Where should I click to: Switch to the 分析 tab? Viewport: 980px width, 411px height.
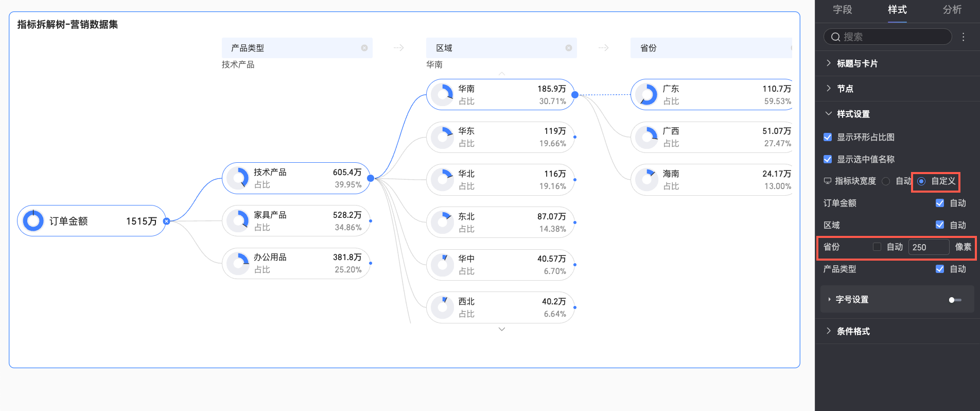click(x=952, y=10)
